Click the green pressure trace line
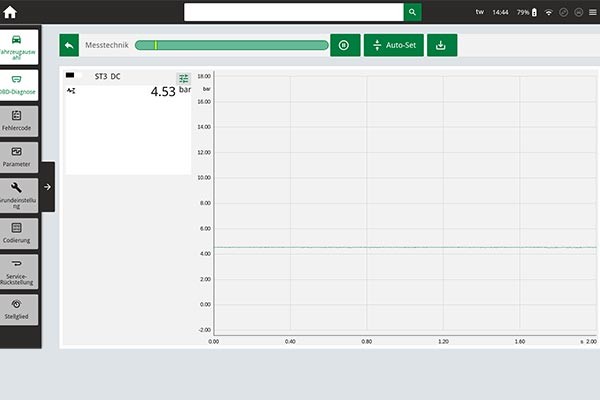The height and width of the screenshot is (400, 600). pos(405,247)
